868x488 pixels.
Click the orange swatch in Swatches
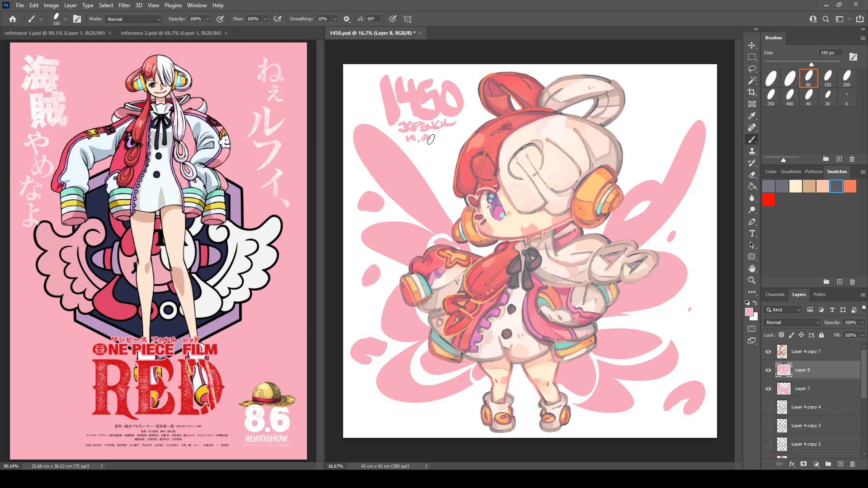pos(850,186)
